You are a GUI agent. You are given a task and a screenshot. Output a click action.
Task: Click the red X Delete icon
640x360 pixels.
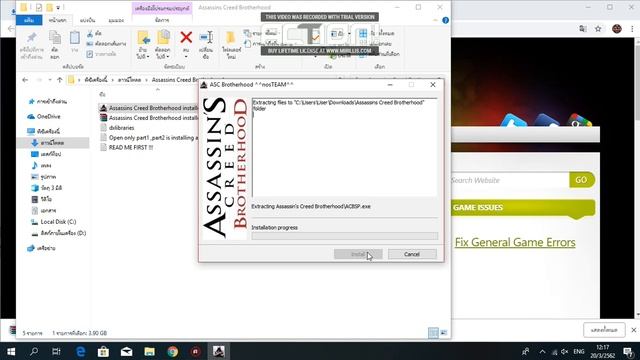pyautogui.click(x=186, y=38)
